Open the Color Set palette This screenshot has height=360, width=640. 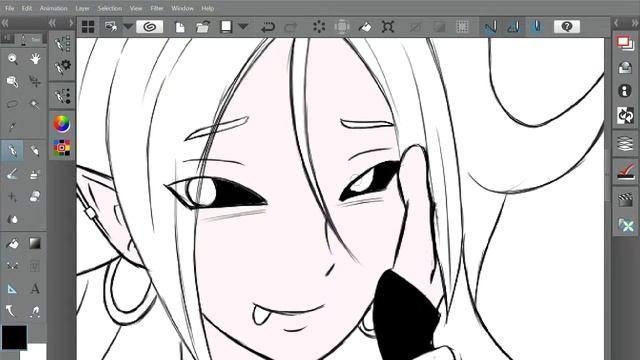tap(62, 148)
